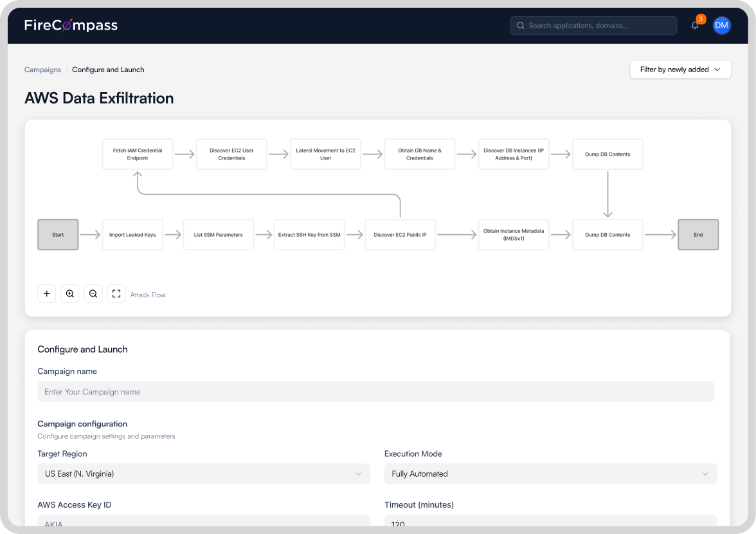Click the Fetch IAM Credential Endpoint node
Image resolution: width=756 pixels, height=534 pixels.
(138, 154)
